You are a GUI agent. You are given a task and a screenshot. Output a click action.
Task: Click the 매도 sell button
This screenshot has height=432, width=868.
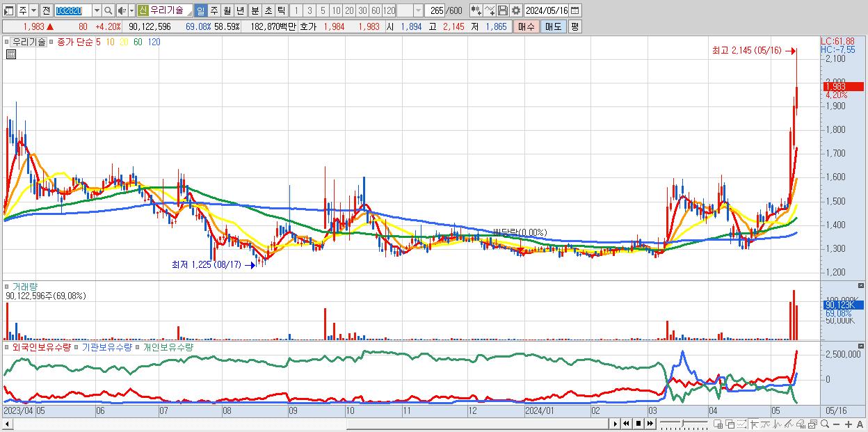tap(553, 26)
